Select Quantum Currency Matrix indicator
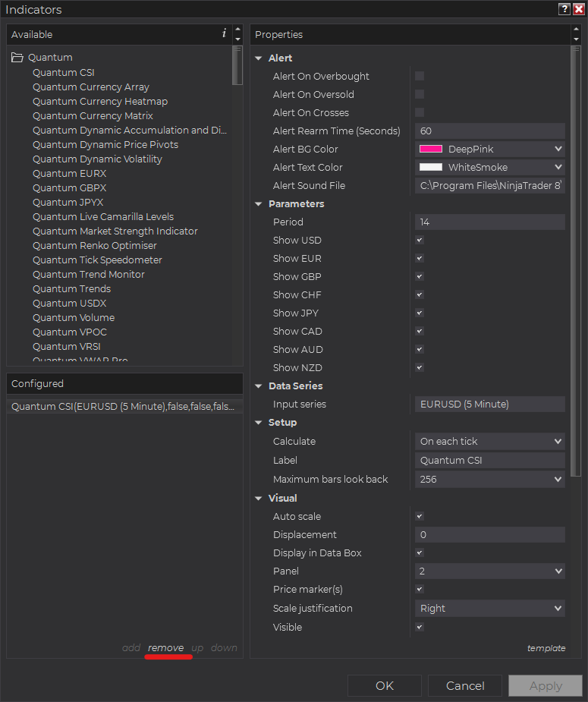 coord(93,115)
